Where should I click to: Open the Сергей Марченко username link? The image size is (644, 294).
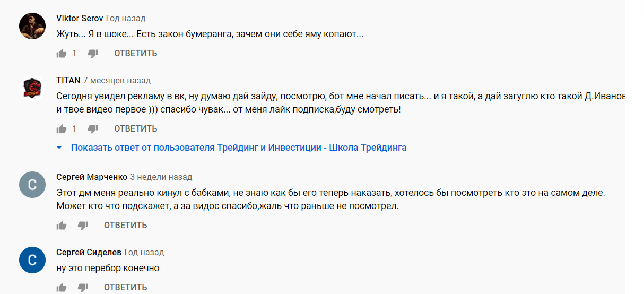coord(92,177)
